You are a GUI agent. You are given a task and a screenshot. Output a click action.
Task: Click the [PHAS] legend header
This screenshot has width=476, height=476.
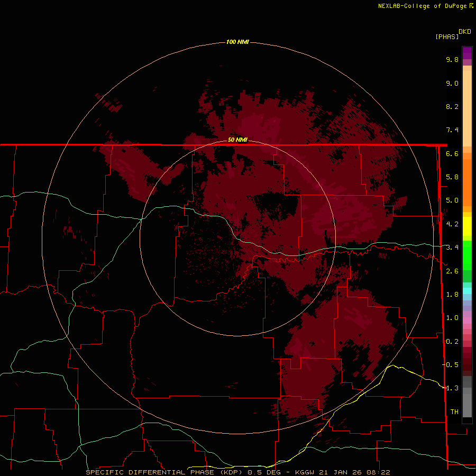[447, 36]
